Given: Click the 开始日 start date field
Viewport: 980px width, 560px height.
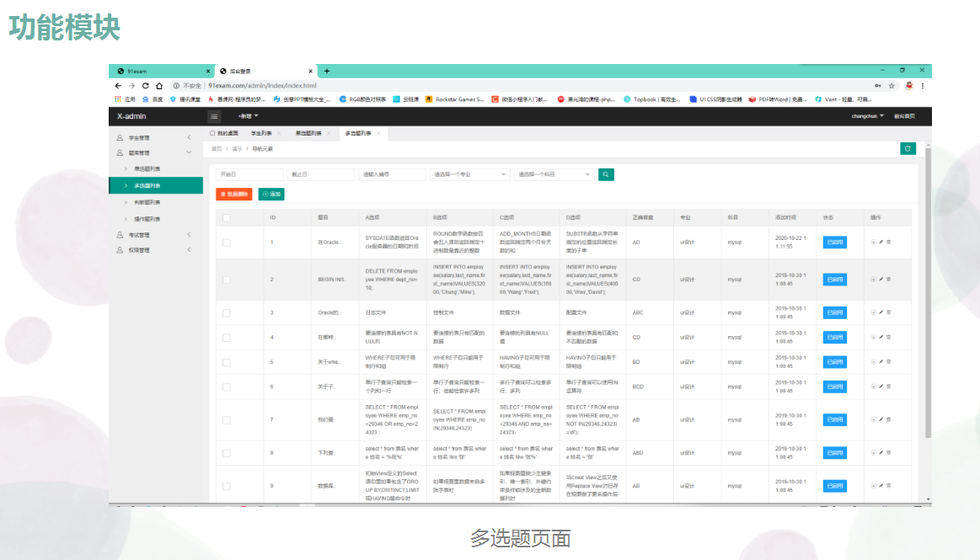Looking at the screenshot, I should coord(249,174).
